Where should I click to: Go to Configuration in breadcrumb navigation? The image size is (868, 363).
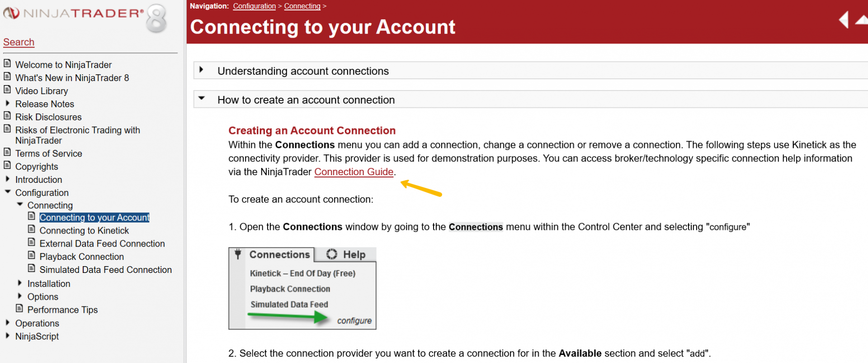pos(254,6)
